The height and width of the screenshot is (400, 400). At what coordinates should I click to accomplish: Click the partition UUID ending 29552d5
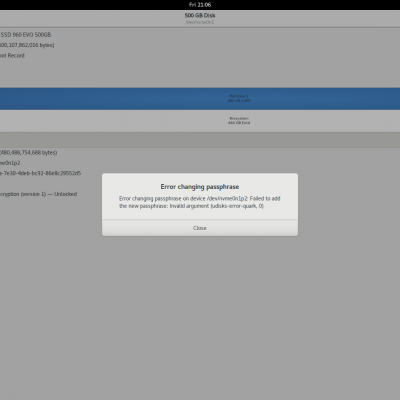40,173
